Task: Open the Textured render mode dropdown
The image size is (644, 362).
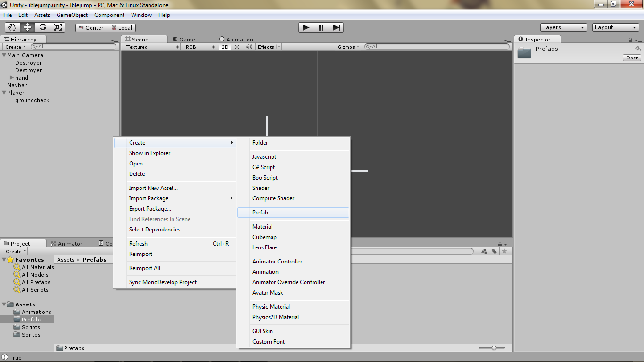Action: click(x=151, y=47)
